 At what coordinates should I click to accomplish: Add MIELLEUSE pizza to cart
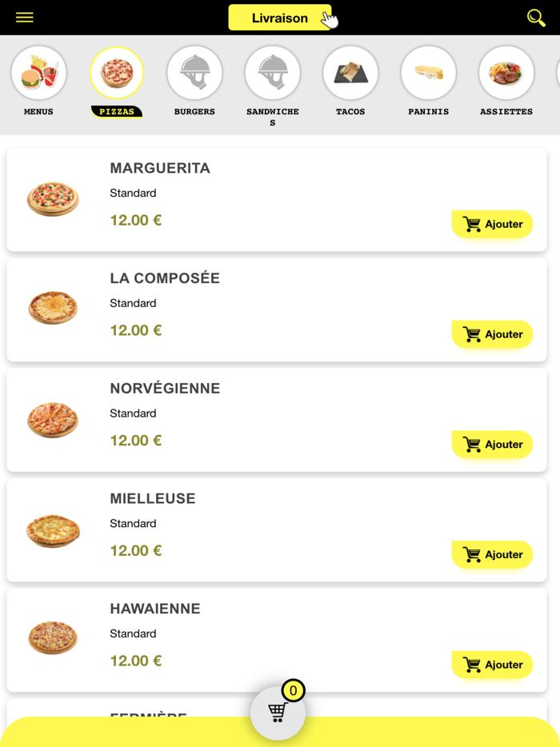click(492, 554)
